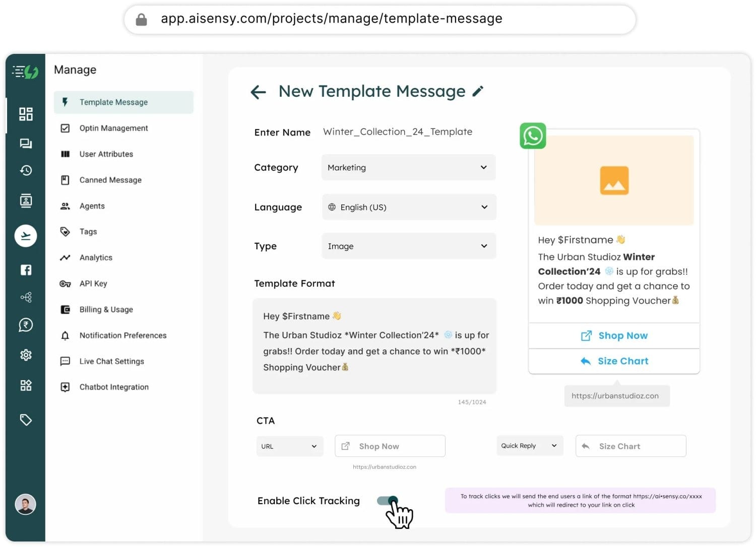Open the Quick Reply dropdown

tap(530, 446)
